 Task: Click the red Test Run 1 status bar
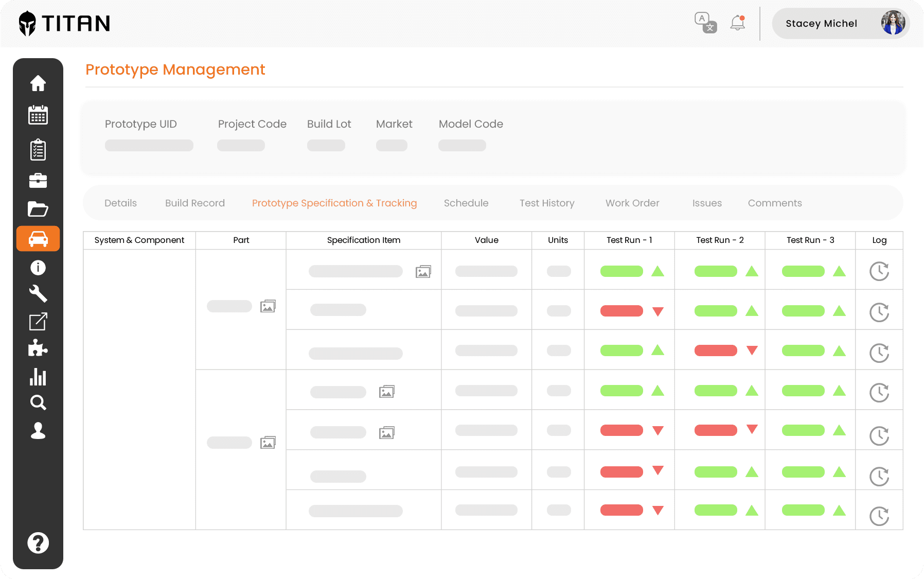621,311
